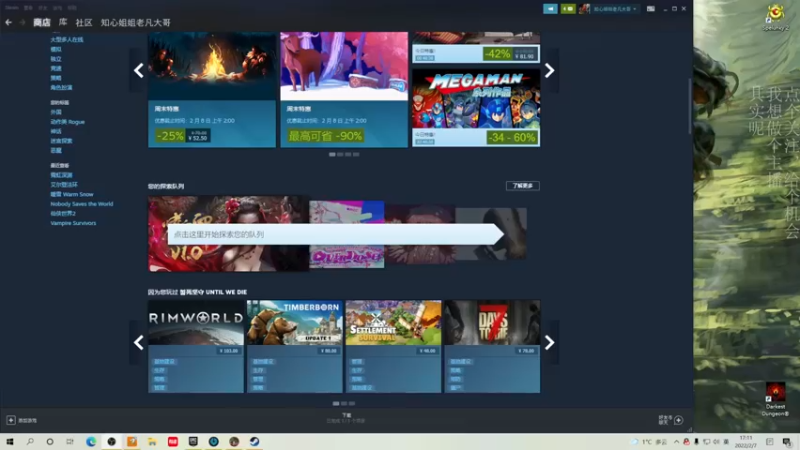Show next featured specials with right arrow

549,70
